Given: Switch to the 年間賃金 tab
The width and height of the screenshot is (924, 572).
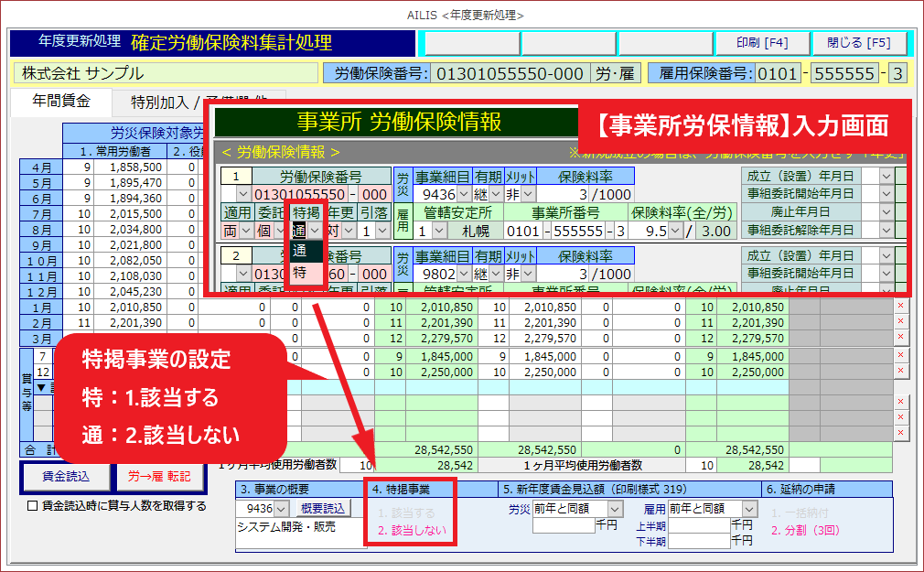Looking at the screenshot, I should click(60, 102).
